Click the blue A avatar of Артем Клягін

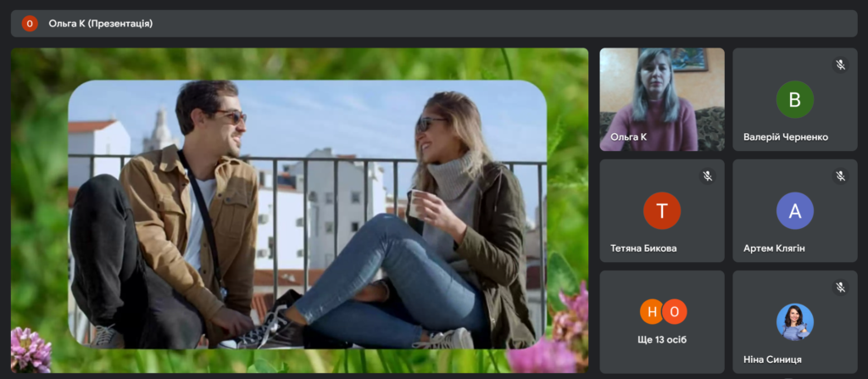pos(794,211)
